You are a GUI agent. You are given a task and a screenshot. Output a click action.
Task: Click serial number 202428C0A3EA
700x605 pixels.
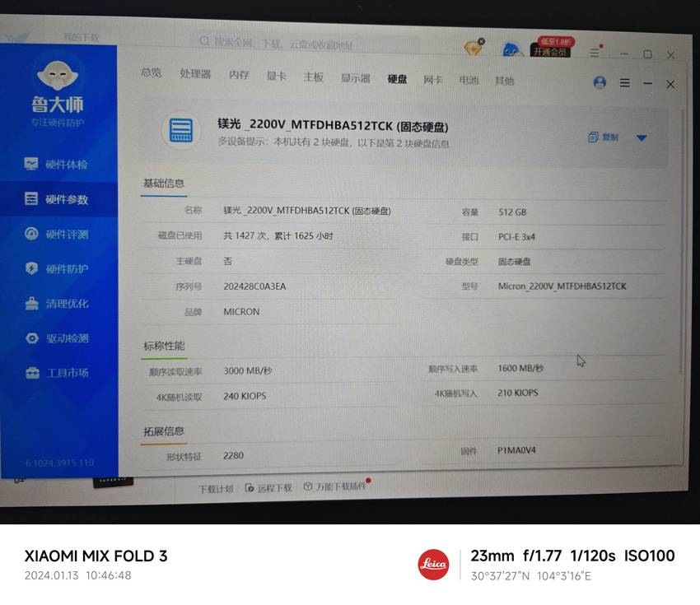(254, 286)
